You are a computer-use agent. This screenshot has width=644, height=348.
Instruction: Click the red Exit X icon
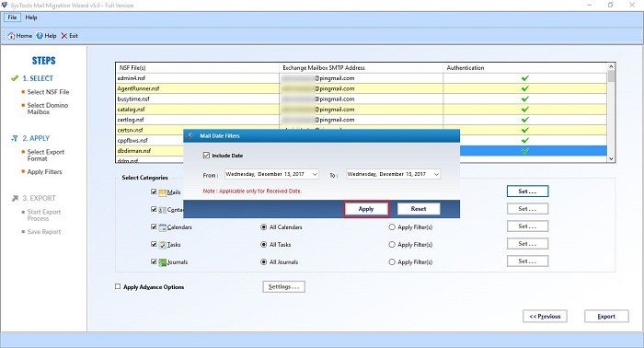[x=64, y=36]
